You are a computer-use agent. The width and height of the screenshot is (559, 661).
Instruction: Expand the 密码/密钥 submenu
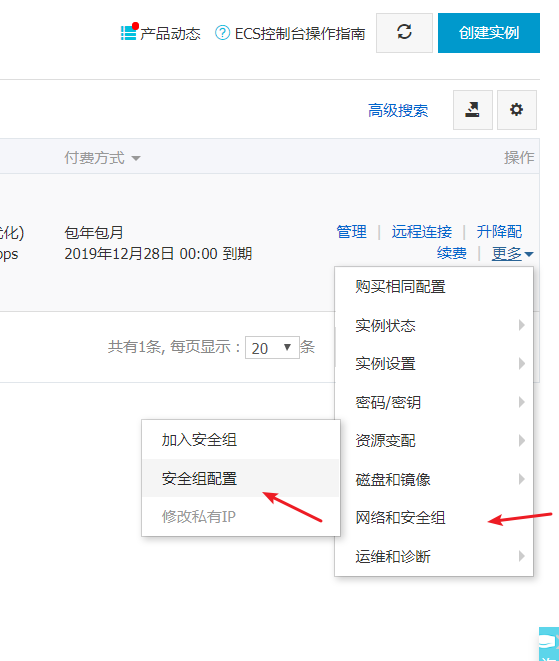click(434, 402)
